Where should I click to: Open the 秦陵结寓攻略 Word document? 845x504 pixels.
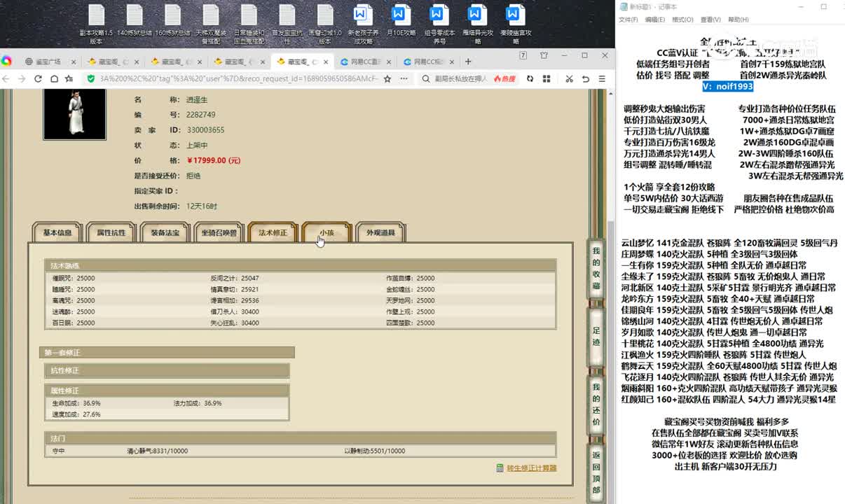pos(515,24)
